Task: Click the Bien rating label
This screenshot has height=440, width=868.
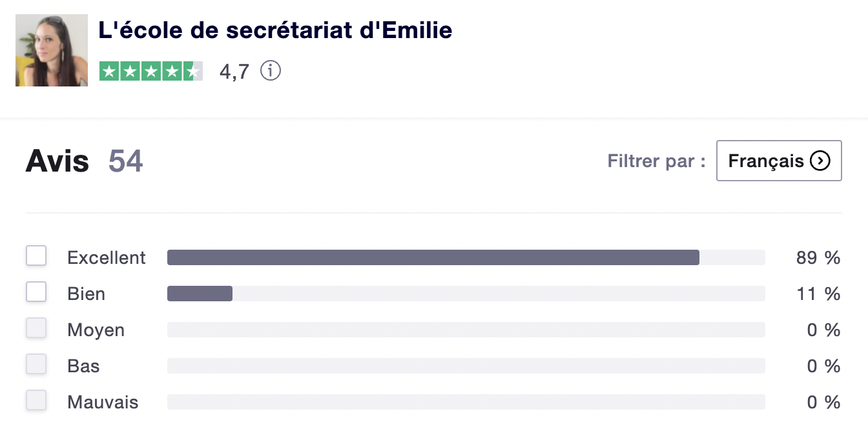Action: tap(86, 294)
